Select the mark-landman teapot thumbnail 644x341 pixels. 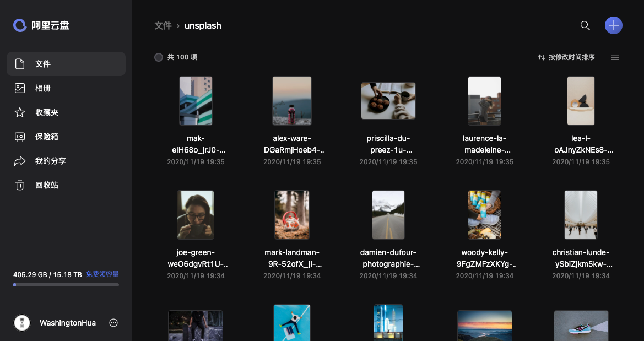pos(292,215)
